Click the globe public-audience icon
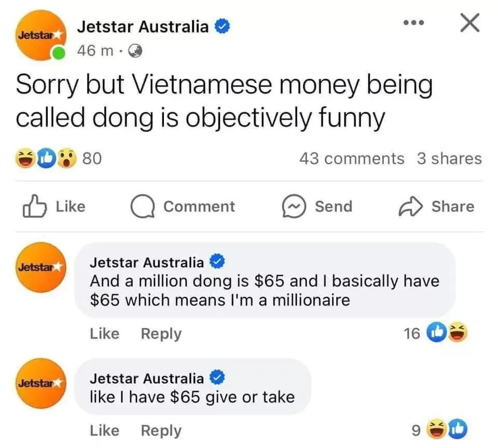 tap(135, 51)
